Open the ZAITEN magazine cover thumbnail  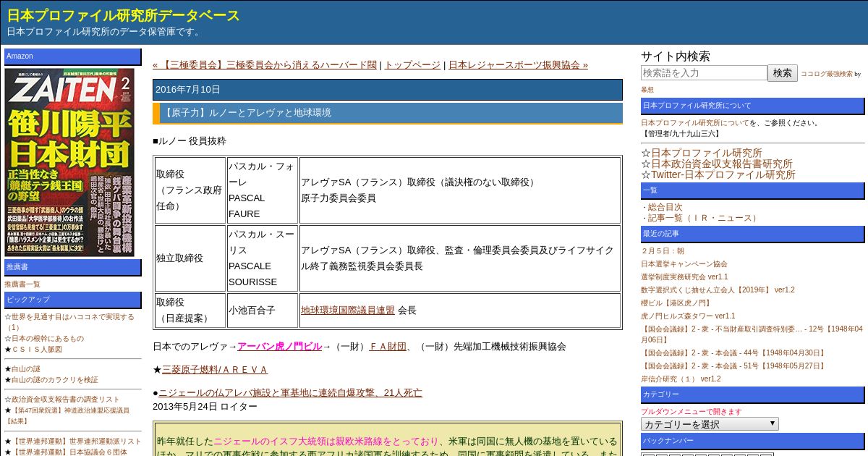[x=69, y=162]
